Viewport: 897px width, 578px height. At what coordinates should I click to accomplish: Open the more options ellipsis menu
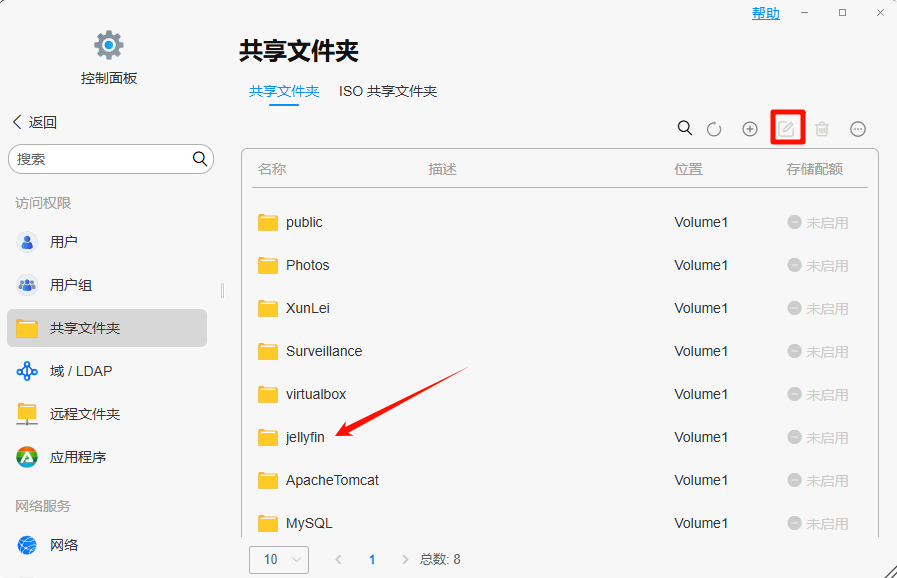tap(858, 129)
